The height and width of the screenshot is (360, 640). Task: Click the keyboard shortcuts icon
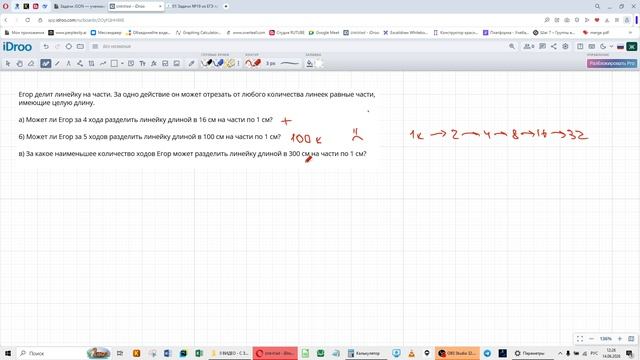coord(591,47)
